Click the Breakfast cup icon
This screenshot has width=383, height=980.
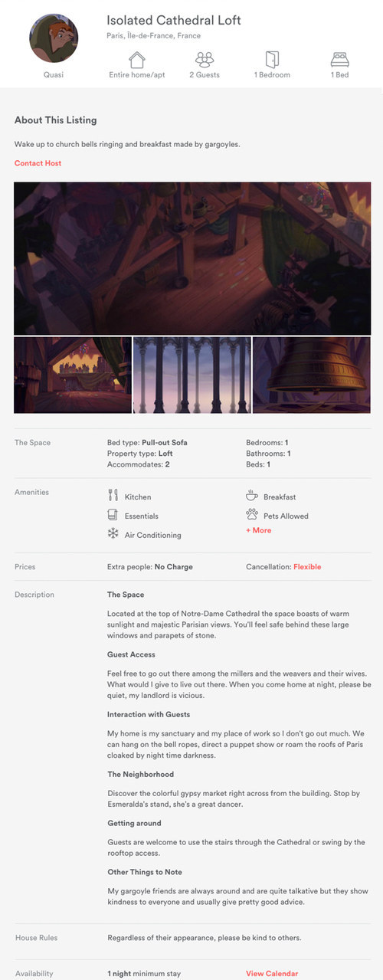coord(251,497)
